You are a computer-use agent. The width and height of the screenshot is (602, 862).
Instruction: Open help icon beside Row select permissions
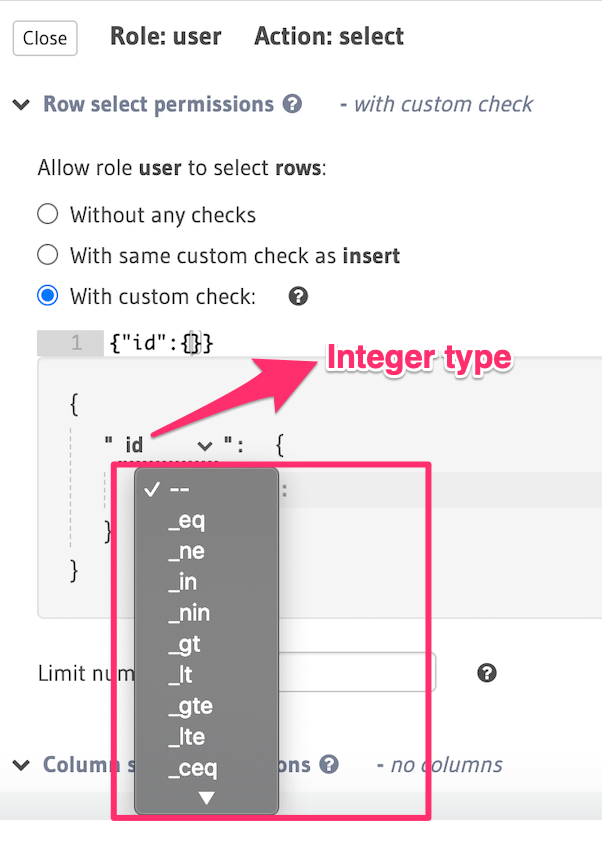292,104
